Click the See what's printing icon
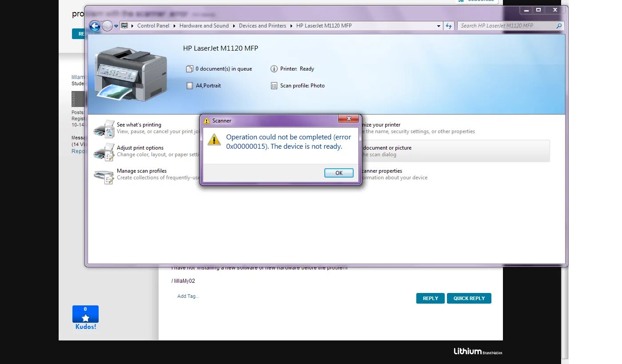Image resolution: width=622 pixels, height=364 pixels. (104, 128)
